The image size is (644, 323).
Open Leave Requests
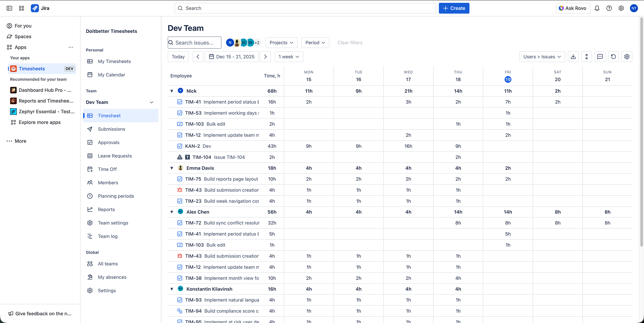[120, 156]
